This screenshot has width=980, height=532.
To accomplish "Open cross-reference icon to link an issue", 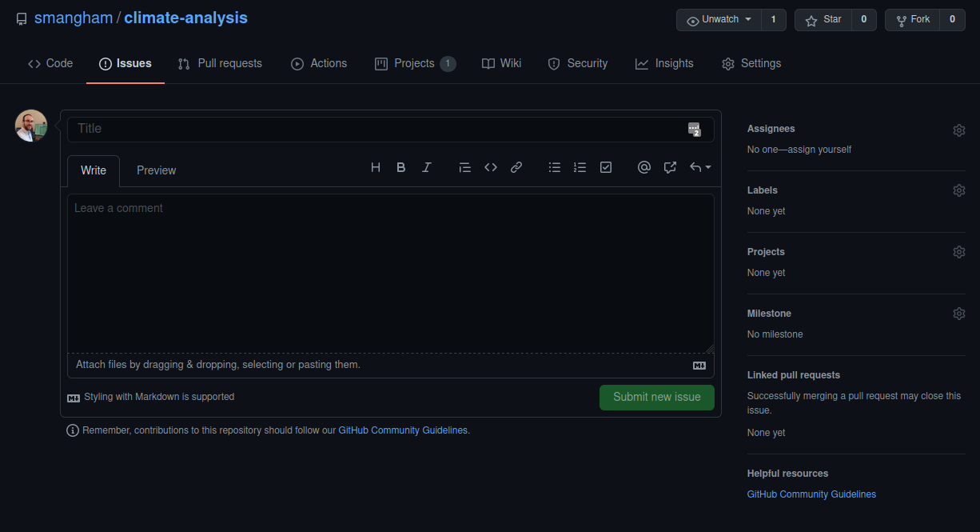I will coord(670,167).
